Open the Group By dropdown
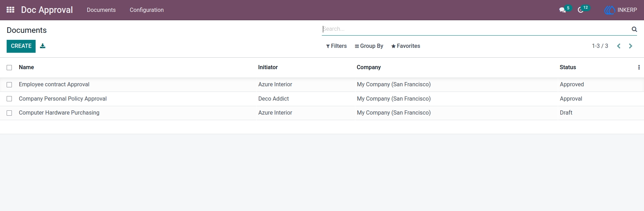 [369, 46]
